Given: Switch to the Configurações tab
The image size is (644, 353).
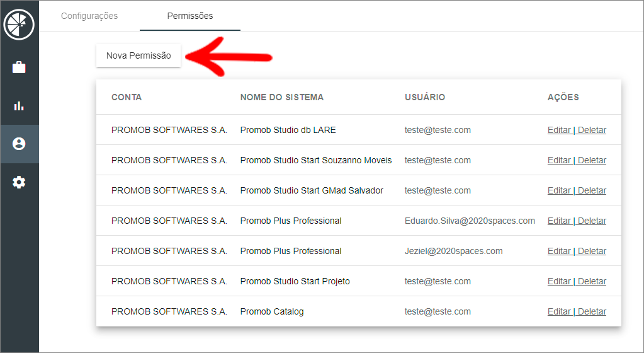Looking at the screenshot, I should pos(89,16).
